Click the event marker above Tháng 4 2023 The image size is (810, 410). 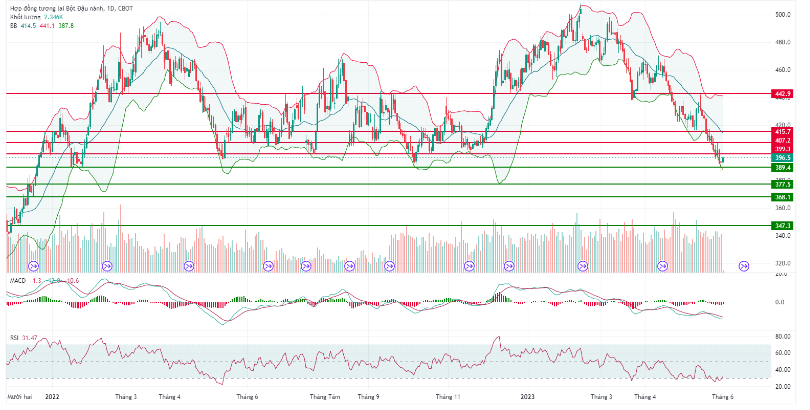pyautogui.click(x=662, y=266)
